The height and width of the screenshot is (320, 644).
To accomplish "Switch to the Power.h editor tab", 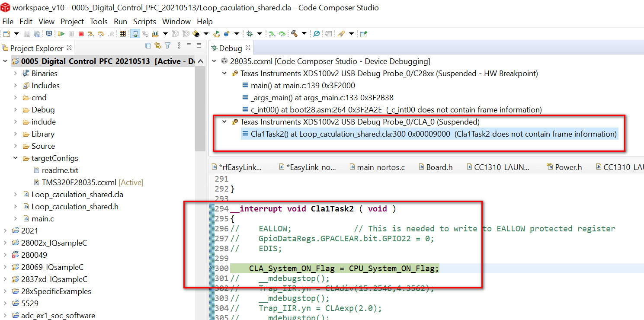I will coord(564,167).
